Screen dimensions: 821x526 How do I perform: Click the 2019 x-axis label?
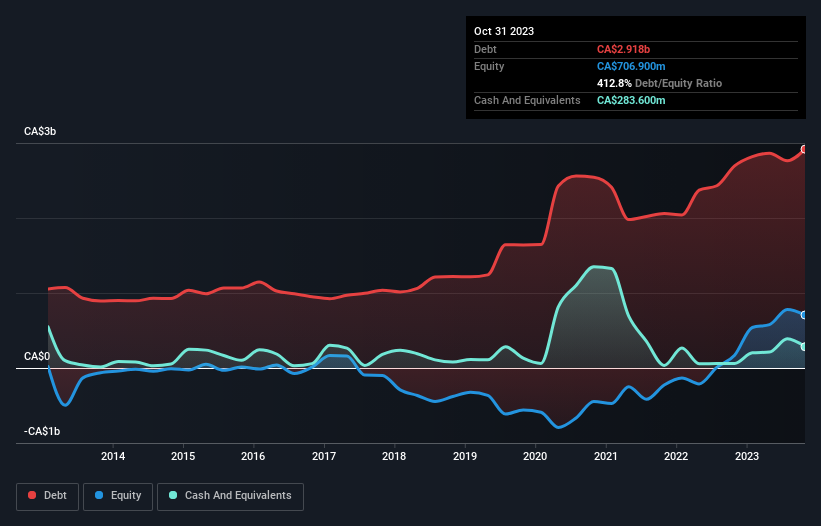point(465,456)
